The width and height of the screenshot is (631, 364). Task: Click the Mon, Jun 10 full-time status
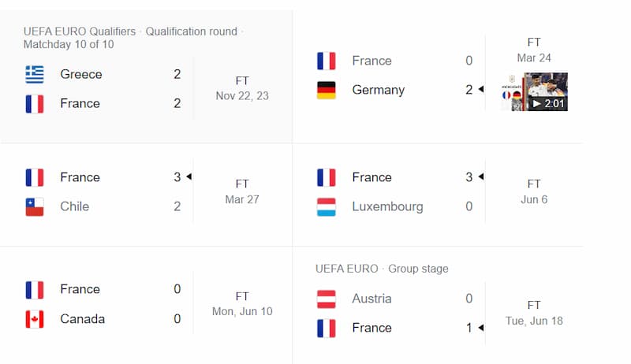242,296
